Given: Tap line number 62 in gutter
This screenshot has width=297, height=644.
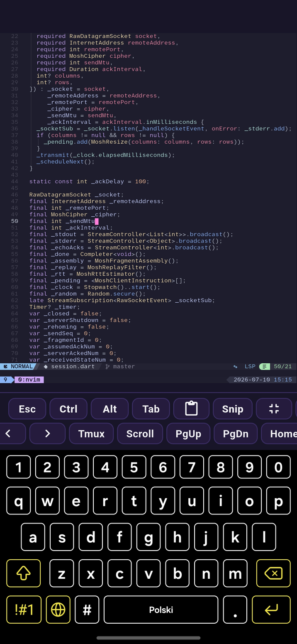Looking at the screenshot, I should click(x=15, y=300).
